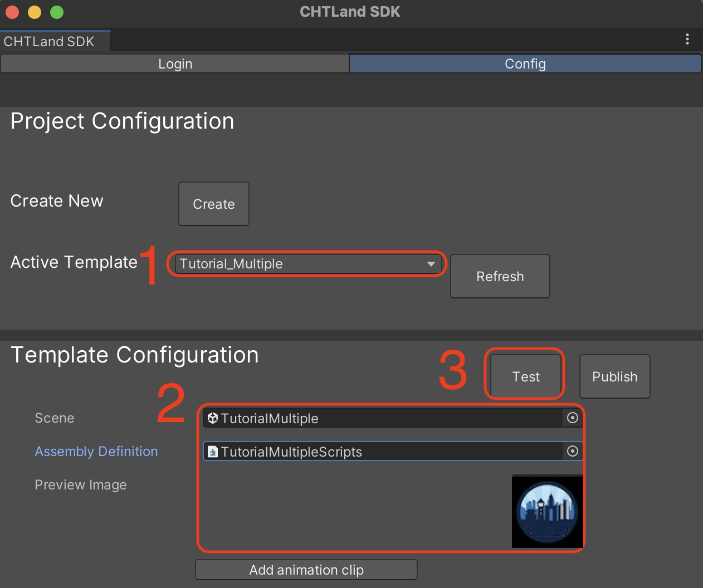This screenshot has height=588, width=703.
Task: Click the Template Configuration heading
Action: point(135,355)
